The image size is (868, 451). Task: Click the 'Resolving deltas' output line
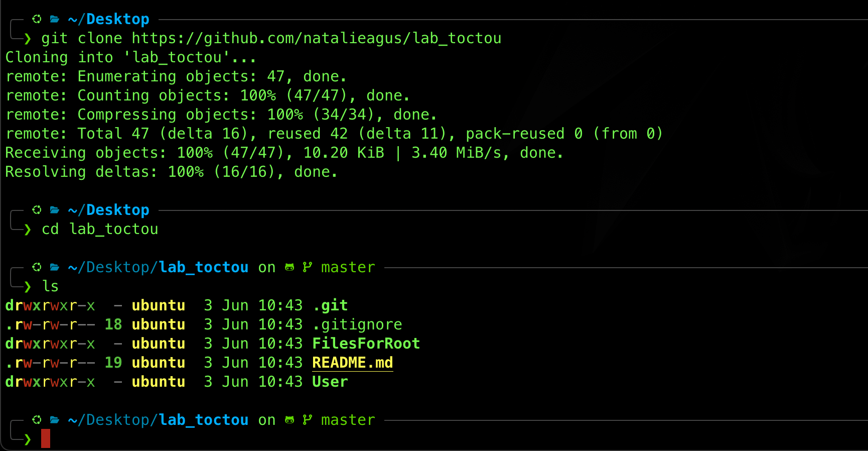coord(171,172)
